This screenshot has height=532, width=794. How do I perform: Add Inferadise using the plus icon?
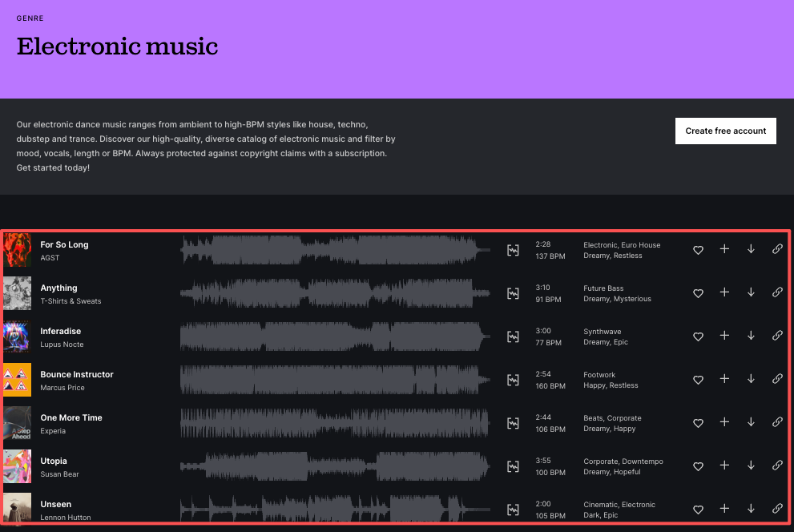click(x=724, y=336)
